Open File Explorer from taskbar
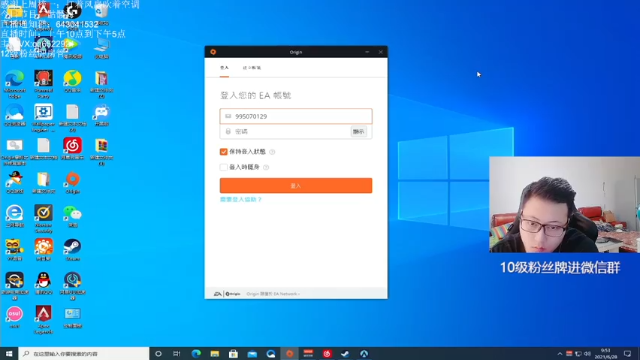This screenshot has width=640, height=360. tap(215, 353)
